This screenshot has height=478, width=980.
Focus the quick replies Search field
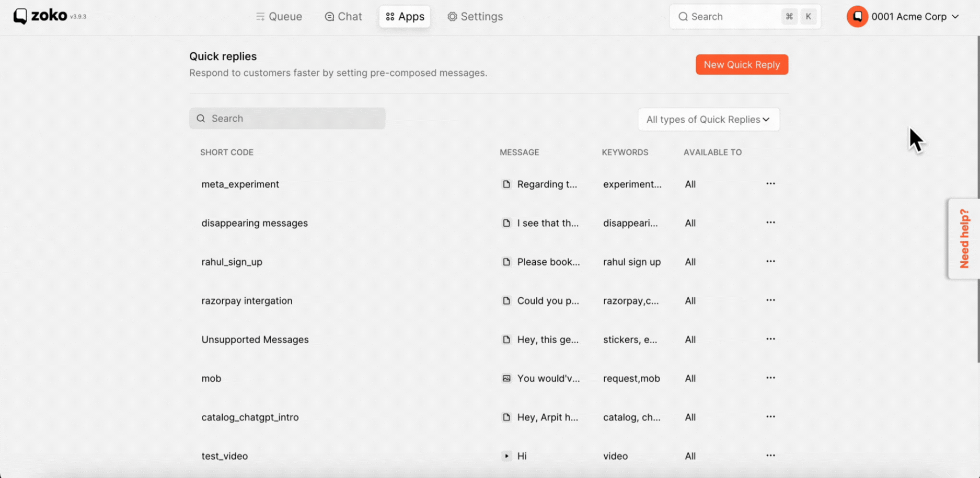(x=287, y=119)
